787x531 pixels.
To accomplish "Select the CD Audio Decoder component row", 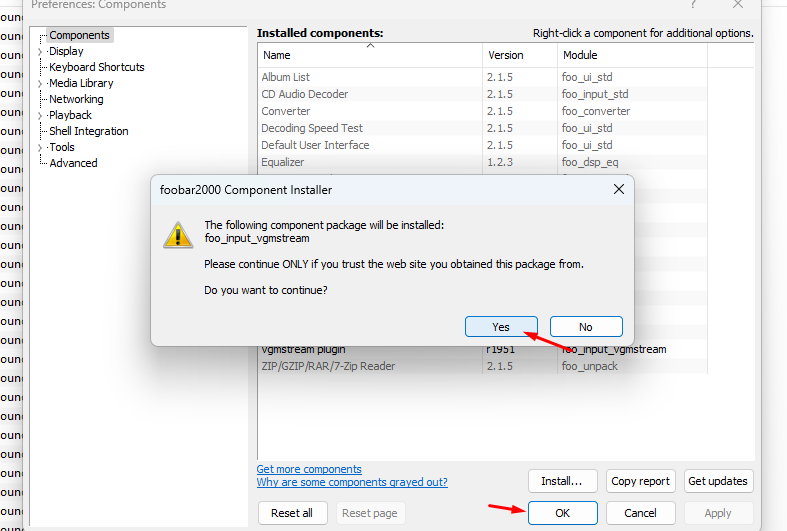I will (482, 94).
